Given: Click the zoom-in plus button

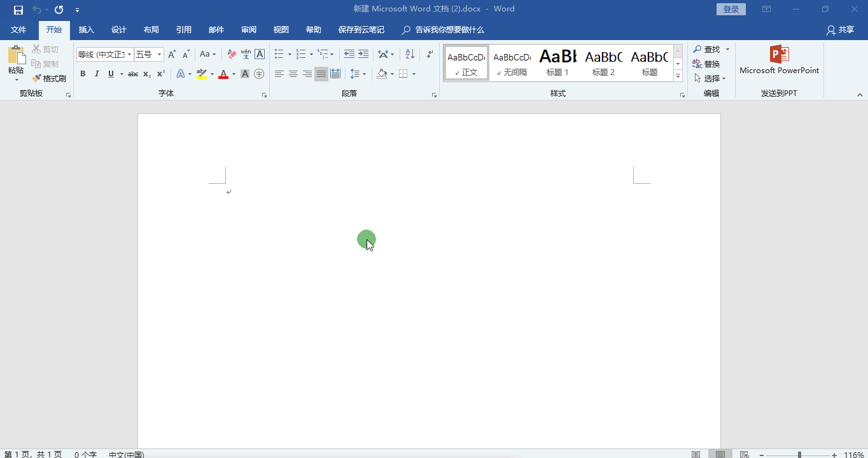Looking at the screenshot, I should [x=834, y=455].
